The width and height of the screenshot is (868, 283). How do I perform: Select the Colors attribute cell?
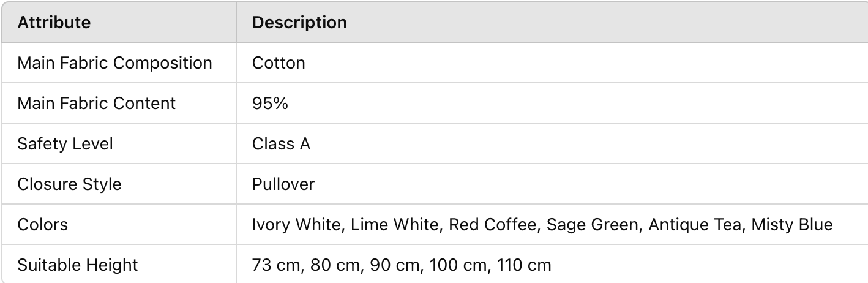[x=42, y=224]
